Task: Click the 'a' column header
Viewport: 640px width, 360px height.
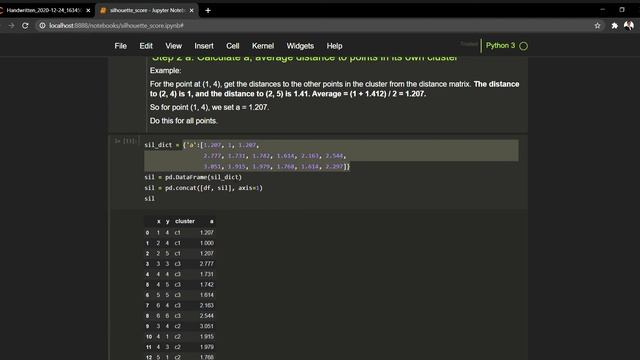Action: 211,221
